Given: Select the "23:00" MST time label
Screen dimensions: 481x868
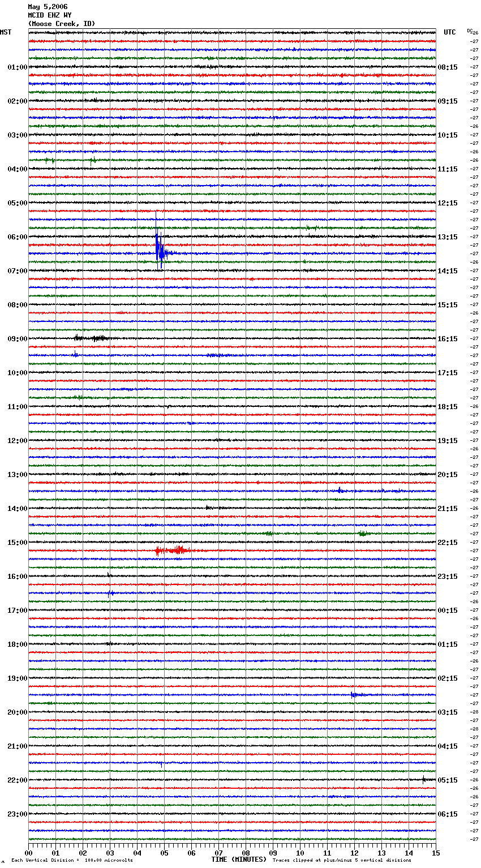Looking at the screenshot, I should (18, 814).
